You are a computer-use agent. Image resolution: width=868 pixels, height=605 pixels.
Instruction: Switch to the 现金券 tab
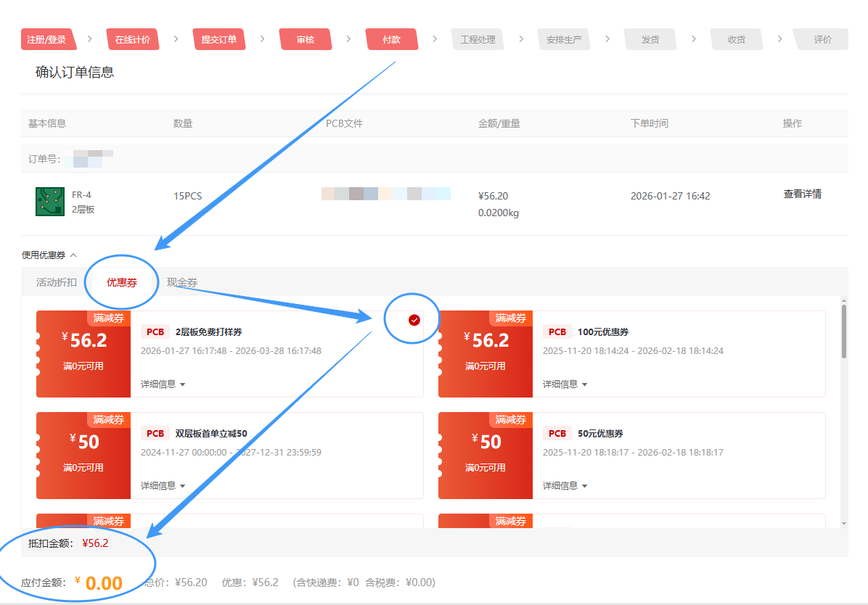(x=182, y=282)
